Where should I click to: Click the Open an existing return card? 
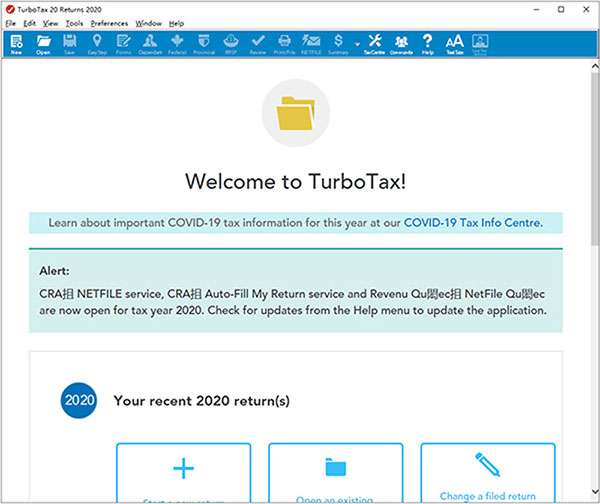[336, 473]
